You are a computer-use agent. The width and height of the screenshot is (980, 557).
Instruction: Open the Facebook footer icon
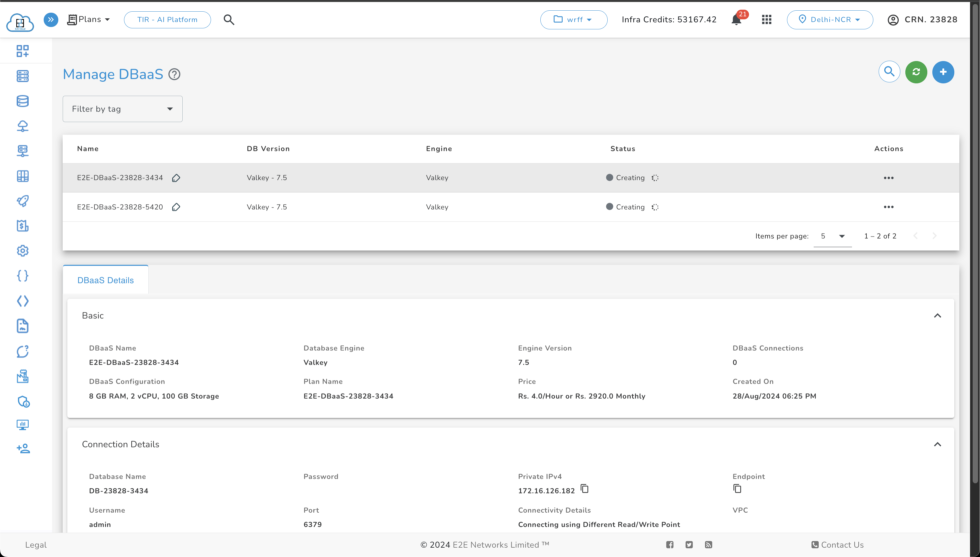coord(670,545)
